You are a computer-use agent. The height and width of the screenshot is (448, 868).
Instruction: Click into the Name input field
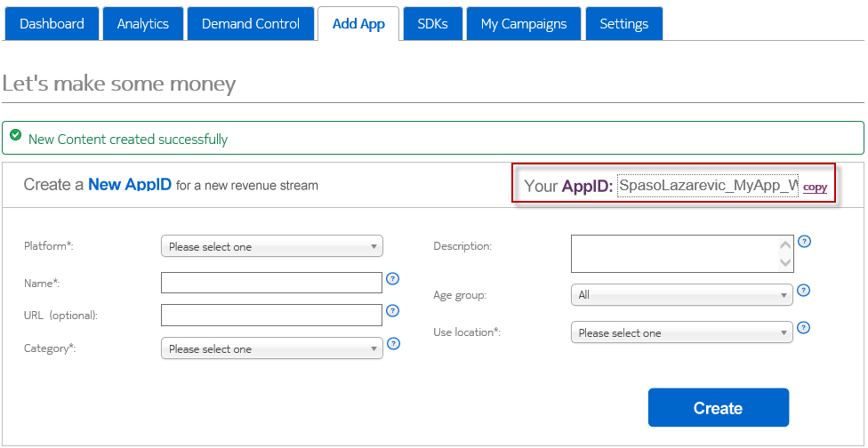271,283
